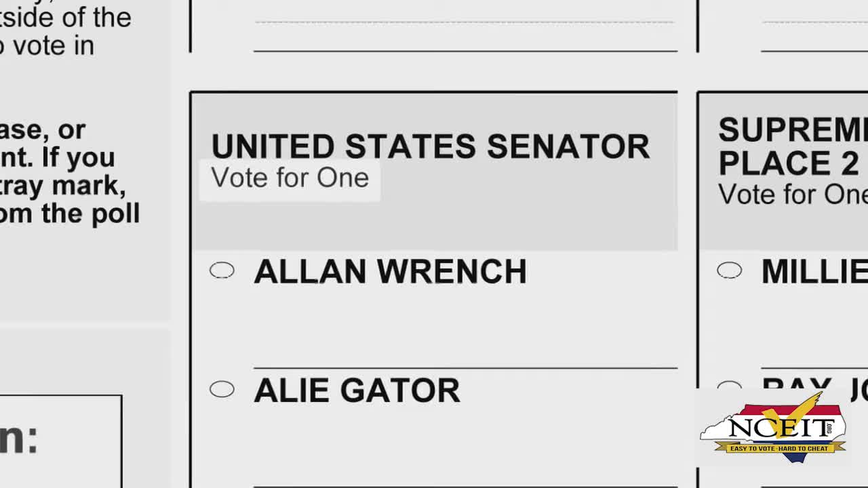The width and height of the screenshot is (868, 488).
Task: Select the UNITED STATES SENATOR heading
Action: click(x=430, y=146)
